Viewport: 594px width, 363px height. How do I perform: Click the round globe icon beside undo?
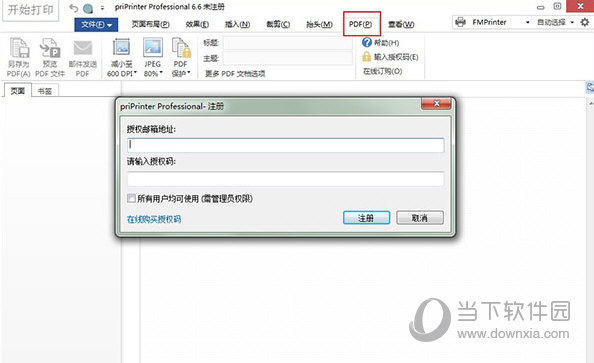[x=88, y=8]
